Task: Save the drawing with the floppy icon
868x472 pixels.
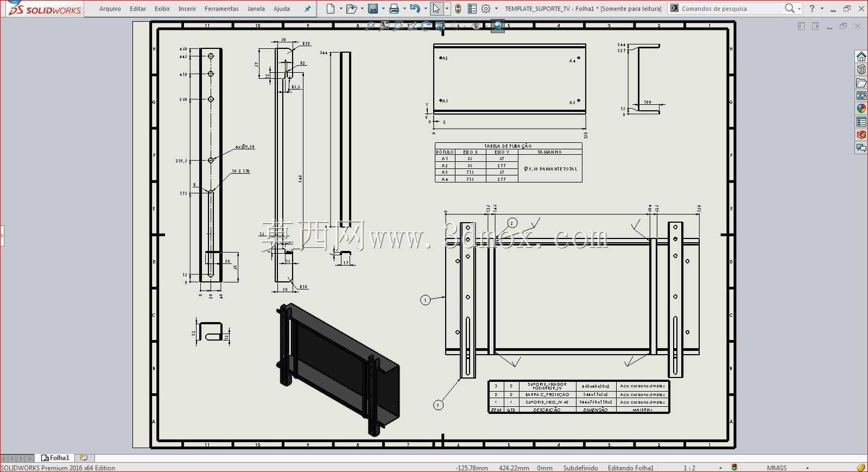Action: pos(373,9)
